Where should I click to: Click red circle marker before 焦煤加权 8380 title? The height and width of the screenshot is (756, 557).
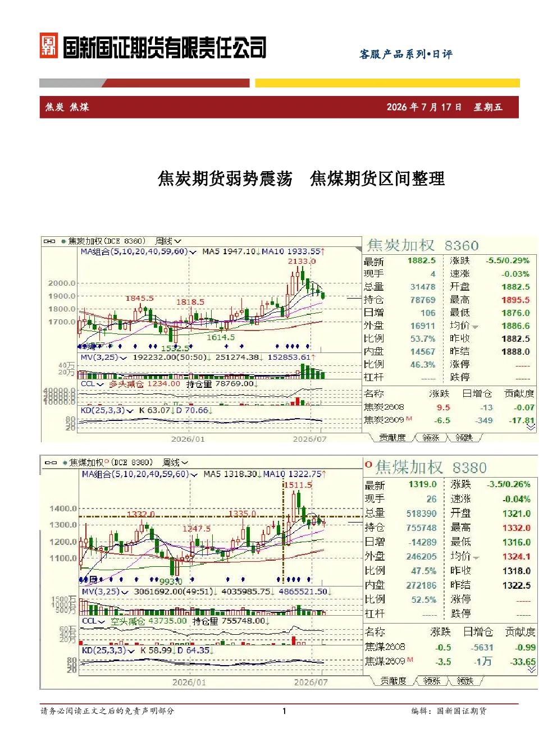[368, 464]
